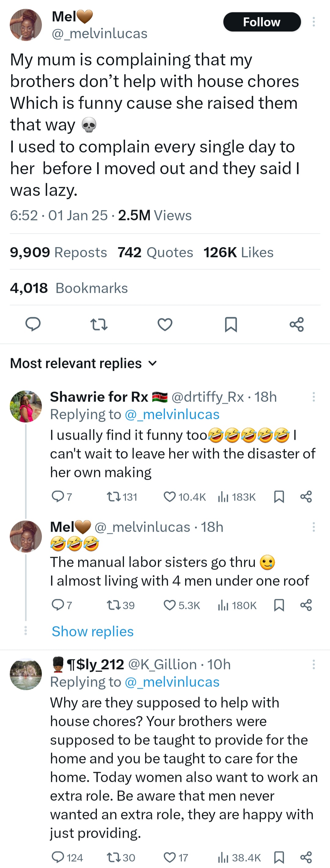Repost Shawrie for Rx's reply
Image resolution: width=330 pixels, height=868 pixels.
[x=112, y=497]
